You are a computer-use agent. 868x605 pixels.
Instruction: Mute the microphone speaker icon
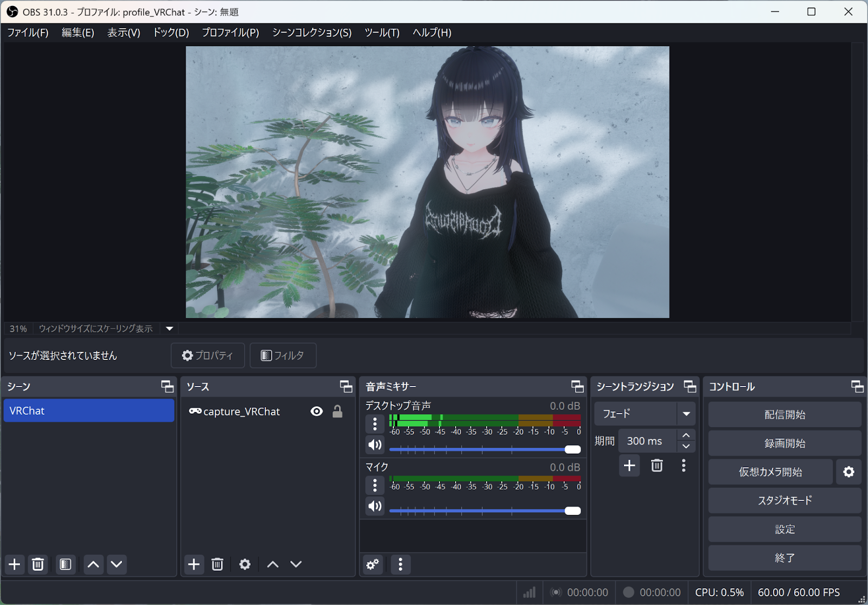375,506
